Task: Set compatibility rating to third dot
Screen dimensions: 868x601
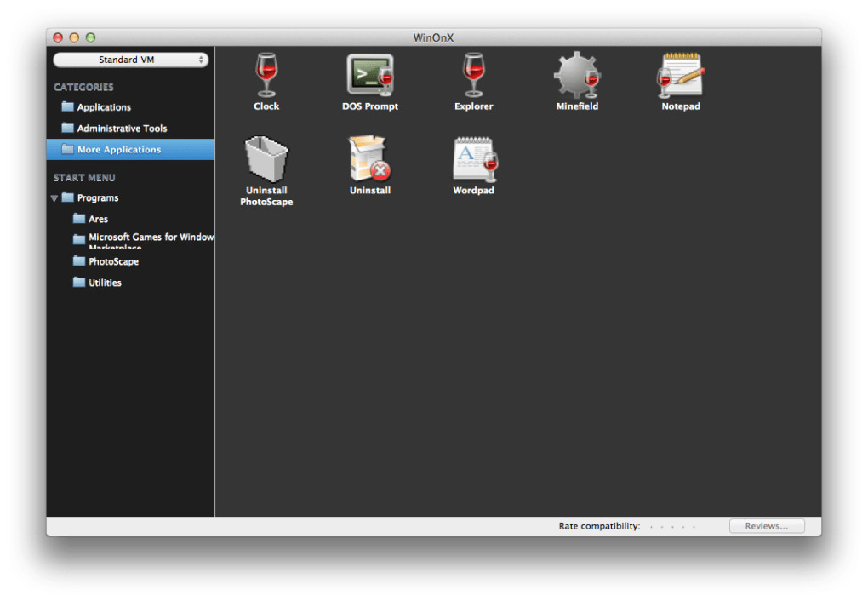Action: (672, 527)
